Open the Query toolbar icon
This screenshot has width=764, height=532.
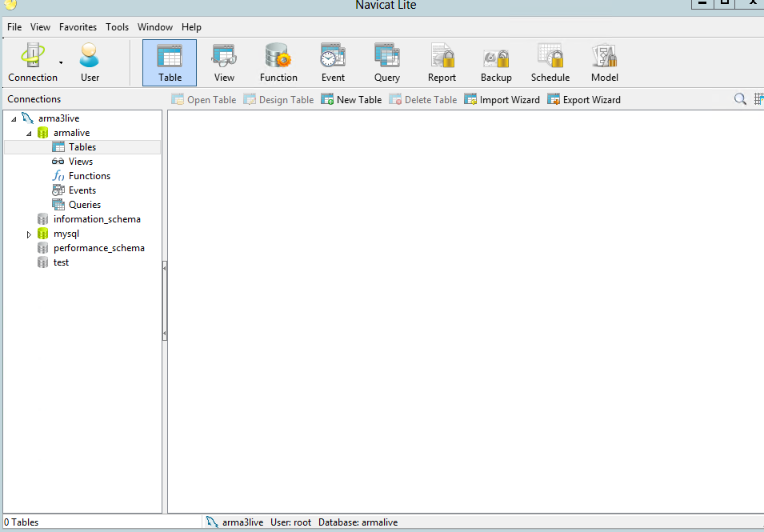[387, 62]
